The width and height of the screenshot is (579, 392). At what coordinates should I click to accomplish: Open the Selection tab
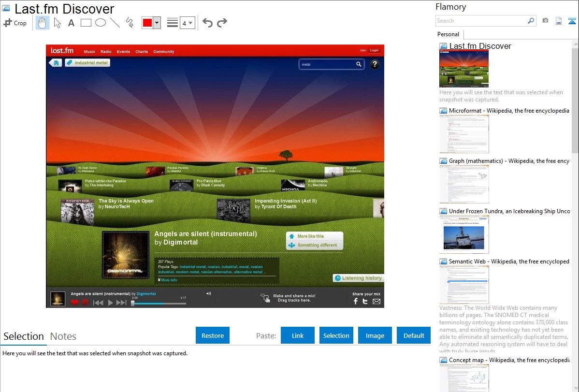[x=24, y=336]
